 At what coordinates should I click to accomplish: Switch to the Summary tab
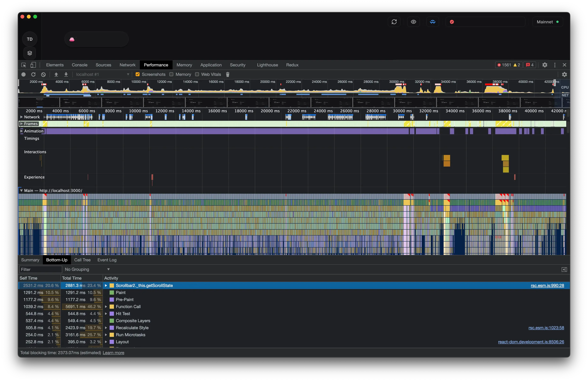coord(30,260)
